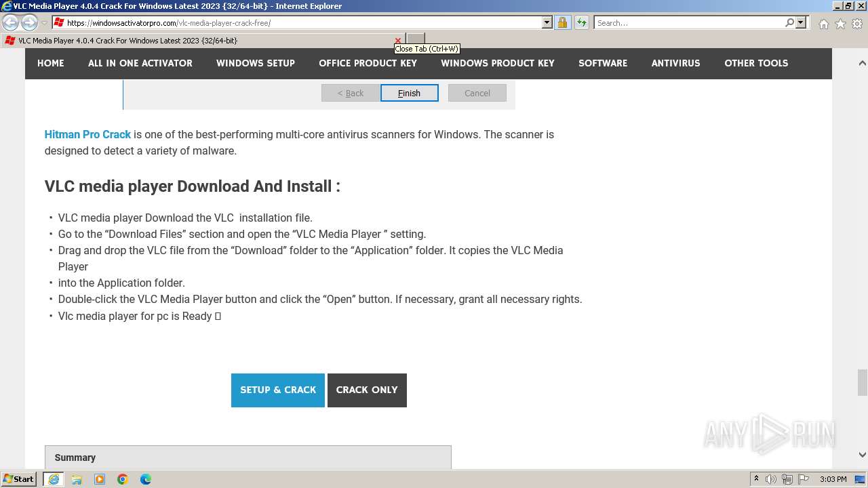
Task: Open the media player taskbar icon
Action: click(100, 479)
